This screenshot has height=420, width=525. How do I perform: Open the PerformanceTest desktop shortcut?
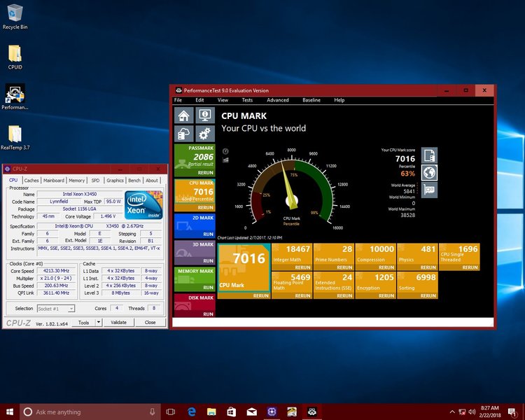15,97
